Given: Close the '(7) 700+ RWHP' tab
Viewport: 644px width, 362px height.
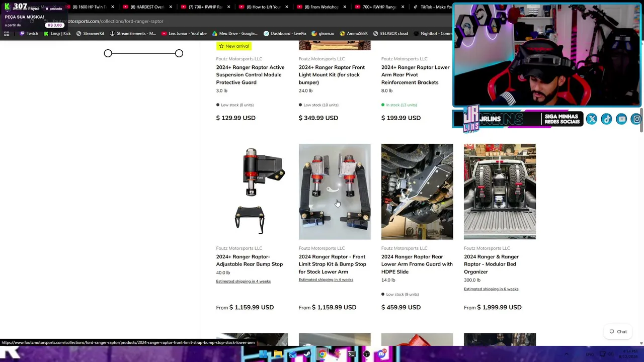Looking at the screenshot, I should (228, 7).
